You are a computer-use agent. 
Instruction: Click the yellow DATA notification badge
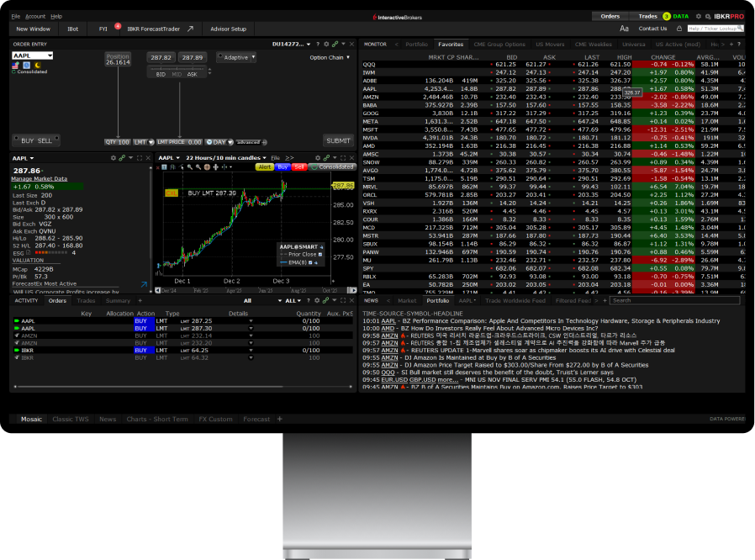coord(667,16)
